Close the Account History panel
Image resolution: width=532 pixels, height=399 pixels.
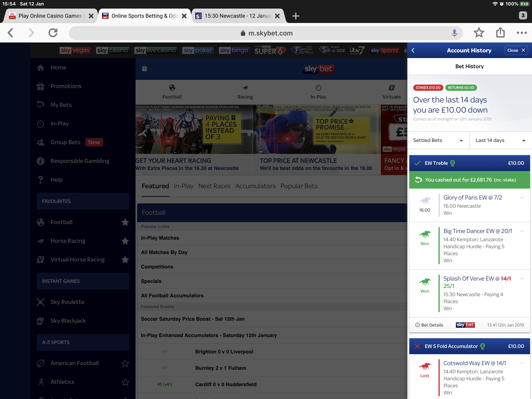(516, 50)
